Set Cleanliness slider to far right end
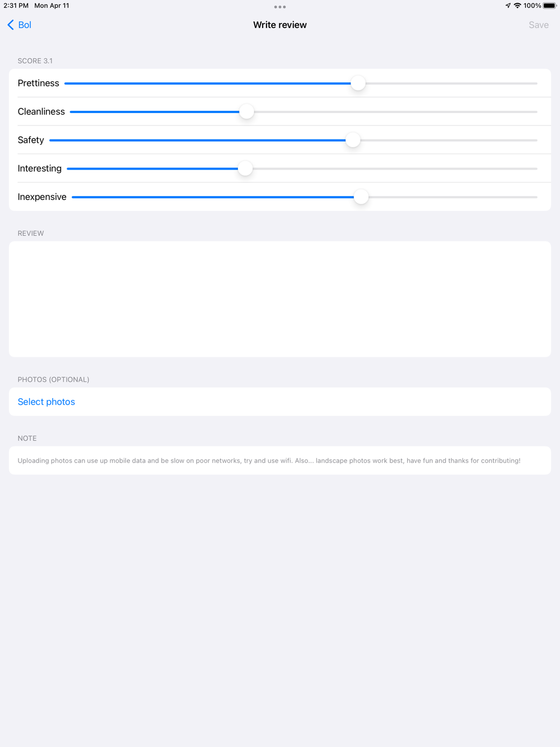 click(536, 112)
